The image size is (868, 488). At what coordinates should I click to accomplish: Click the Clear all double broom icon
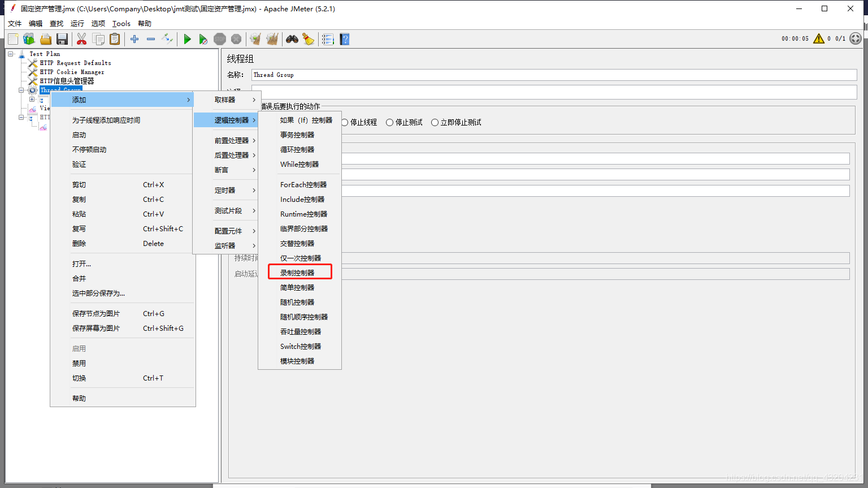pos(272,39)
